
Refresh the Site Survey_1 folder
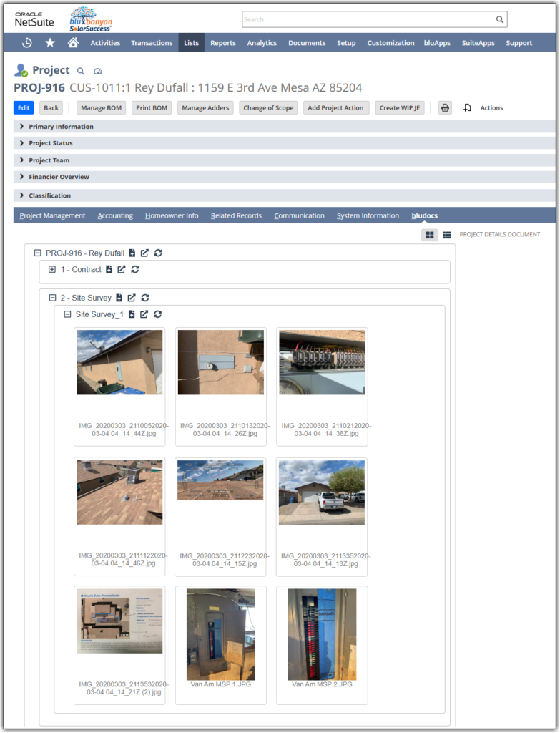click(158, 314)
